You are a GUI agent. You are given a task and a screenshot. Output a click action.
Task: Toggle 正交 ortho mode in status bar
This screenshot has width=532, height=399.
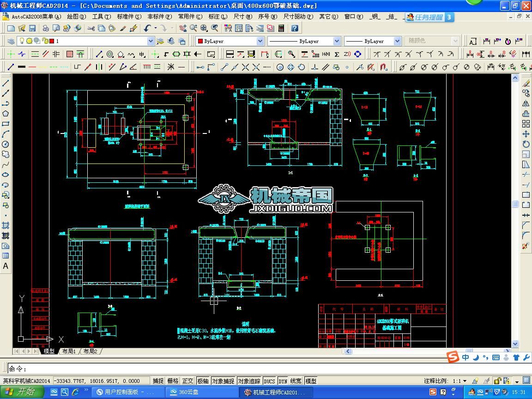tap(187, 381)
